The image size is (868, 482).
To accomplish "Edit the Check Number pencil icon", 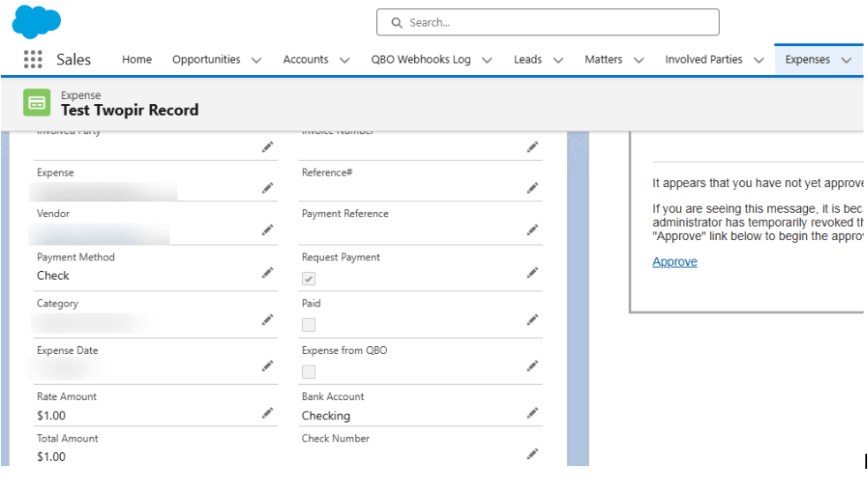I will click(532, 454).
